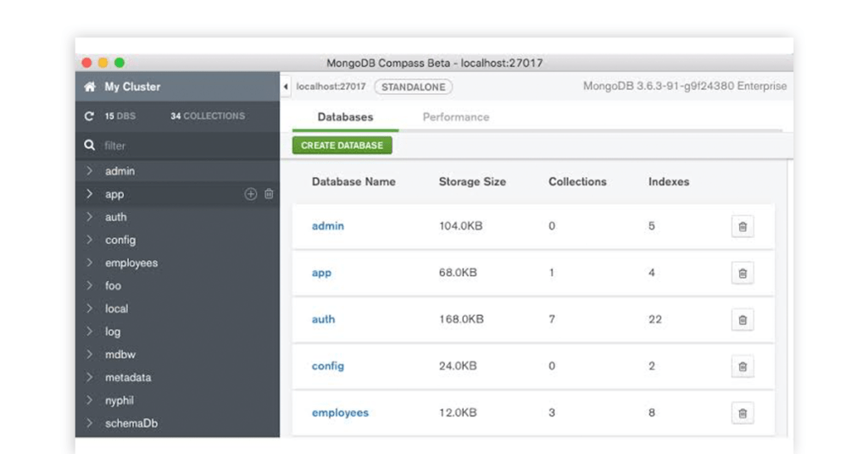
Task: Select schemaDb in the sidebar list
Action: [x=131, y=423]
